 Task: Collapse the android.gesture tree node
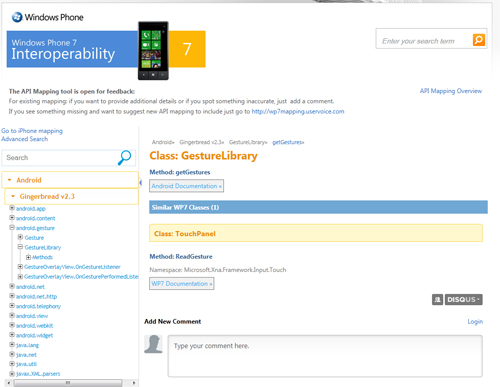(12, 228)
